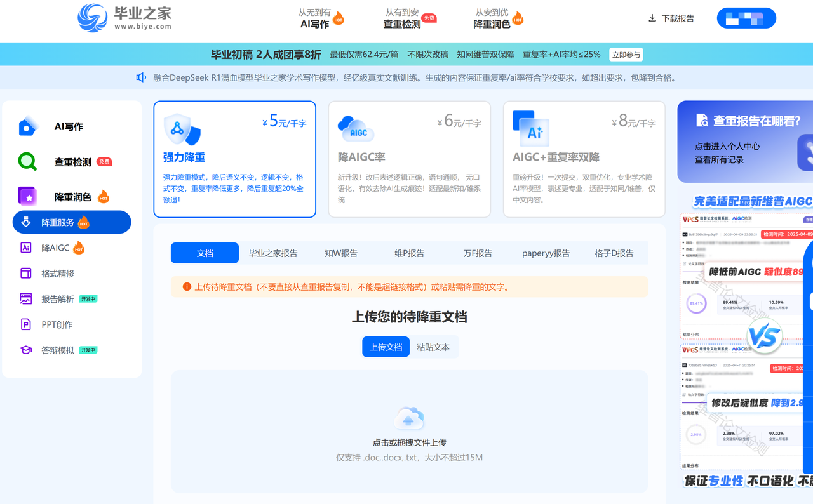Click the download icon beside 下载报告
813x504 pixels.
point(652,18)
